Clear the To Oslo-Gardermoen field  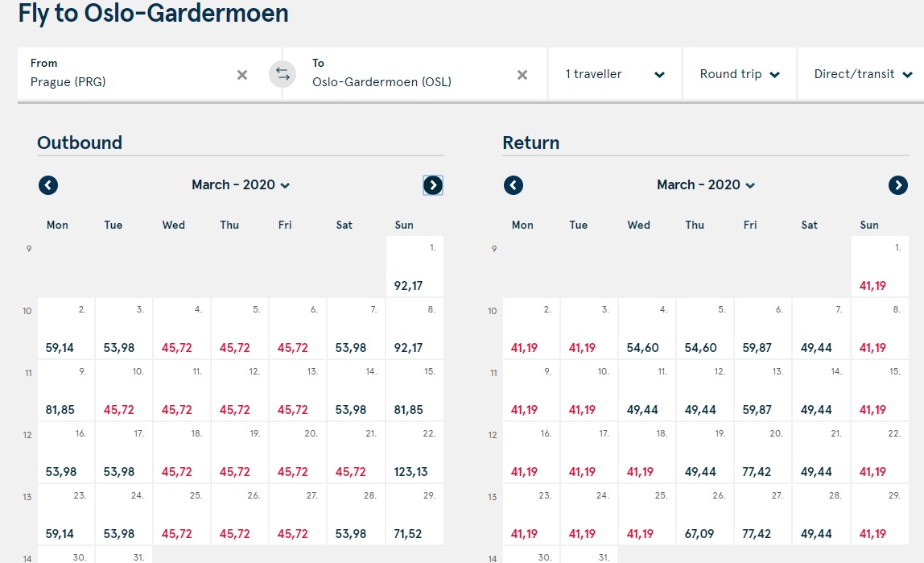pos(522,75)
